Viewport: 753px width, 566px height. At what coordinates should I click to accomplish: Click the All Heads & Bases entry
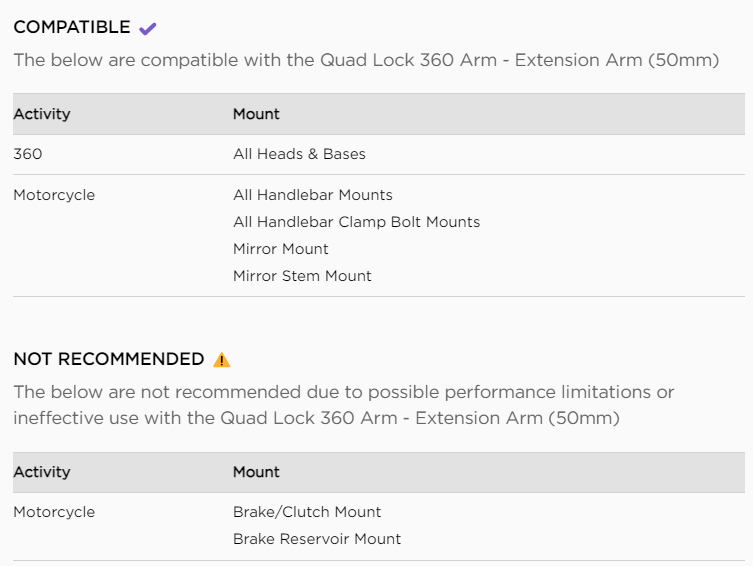click(299, 154)
